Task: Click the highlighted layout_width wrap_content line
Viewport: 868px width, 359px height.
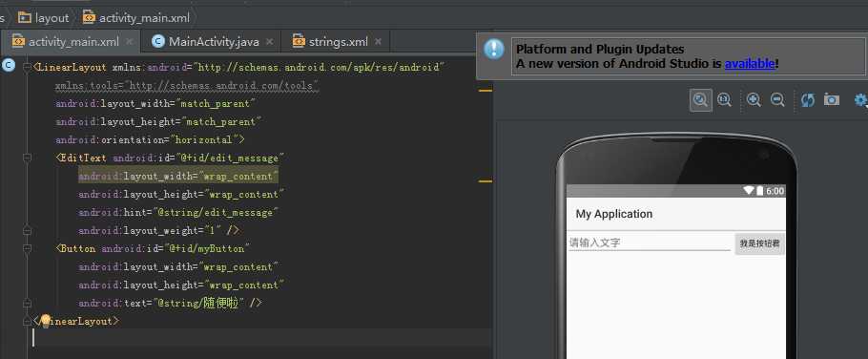Action: pos(177,177)
